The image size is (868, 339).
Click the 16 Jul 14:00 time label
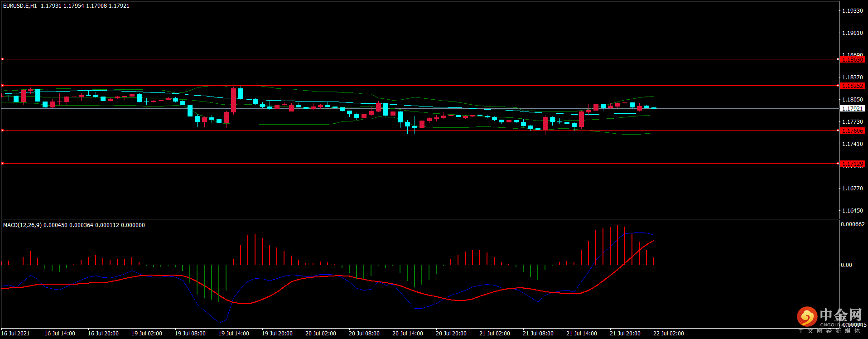point(60,334)
